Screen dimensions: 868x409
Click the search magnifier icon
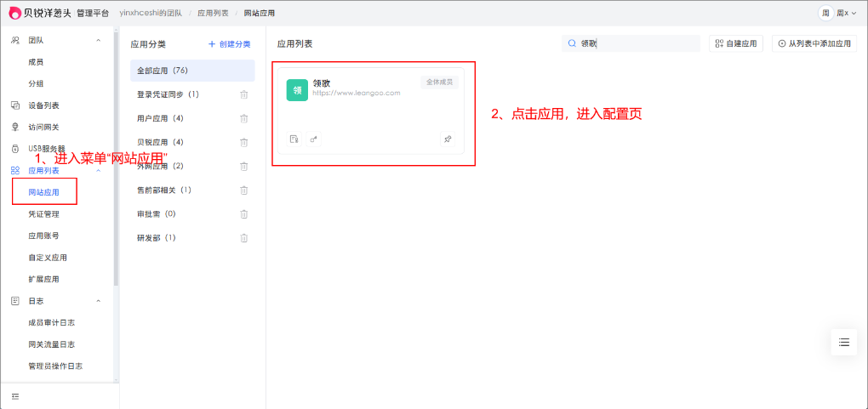click(573, 43)
